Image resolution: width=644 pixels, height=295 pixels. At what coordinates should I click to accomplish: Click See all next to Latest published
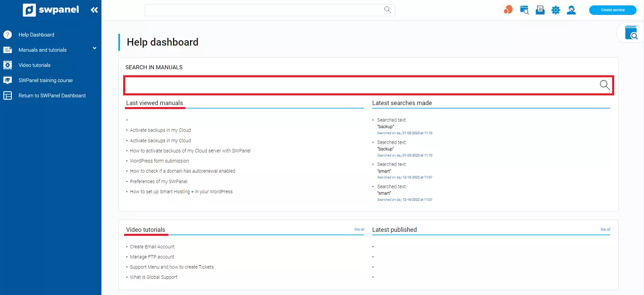[605, 229]
